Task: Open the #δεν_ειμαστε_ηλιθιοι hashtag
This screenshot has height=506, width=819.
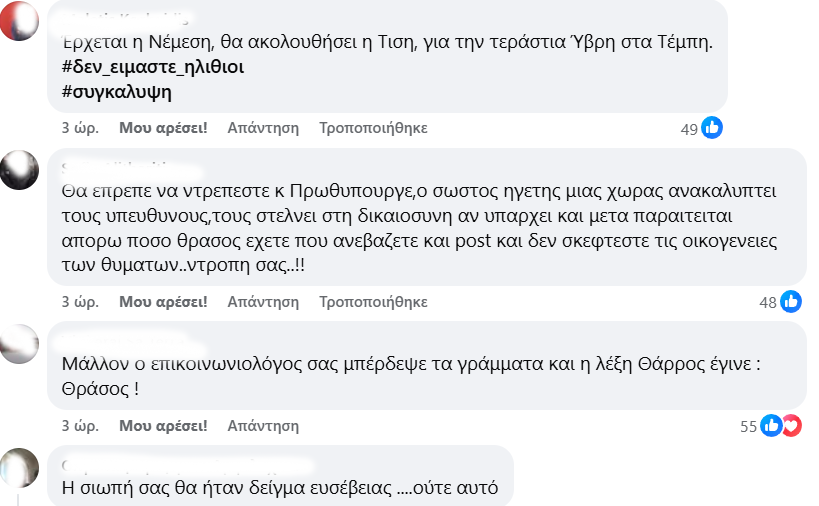Action: 153,68
